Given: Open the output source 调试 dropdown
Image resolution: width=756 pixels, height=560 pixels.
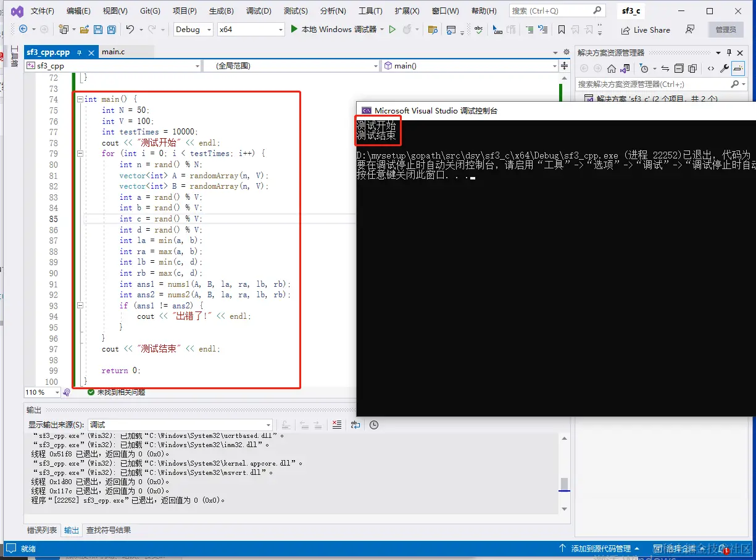Looking at the screenshot, I should tap(181, 424).
